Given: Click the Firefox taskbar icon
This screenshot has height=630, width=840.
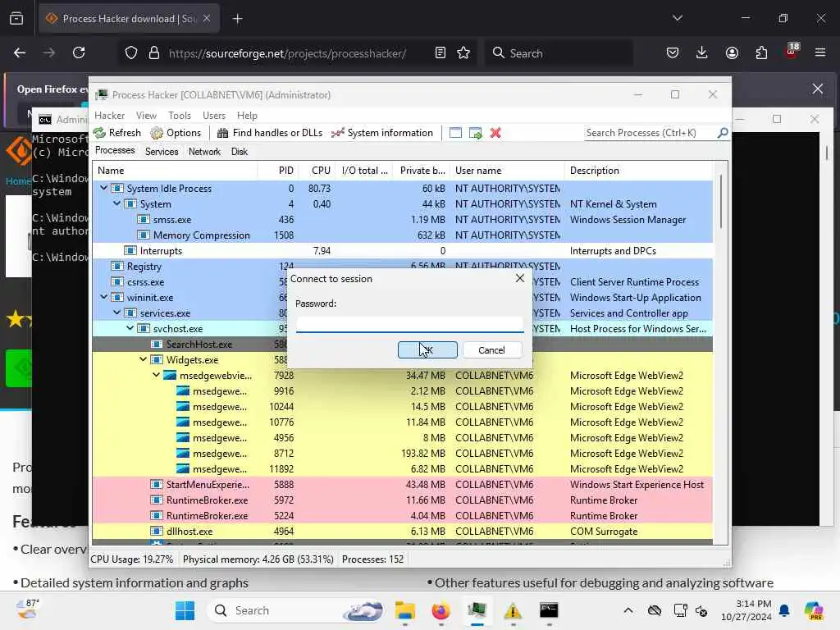Looking at the screenshot, I should coord(441,610).
